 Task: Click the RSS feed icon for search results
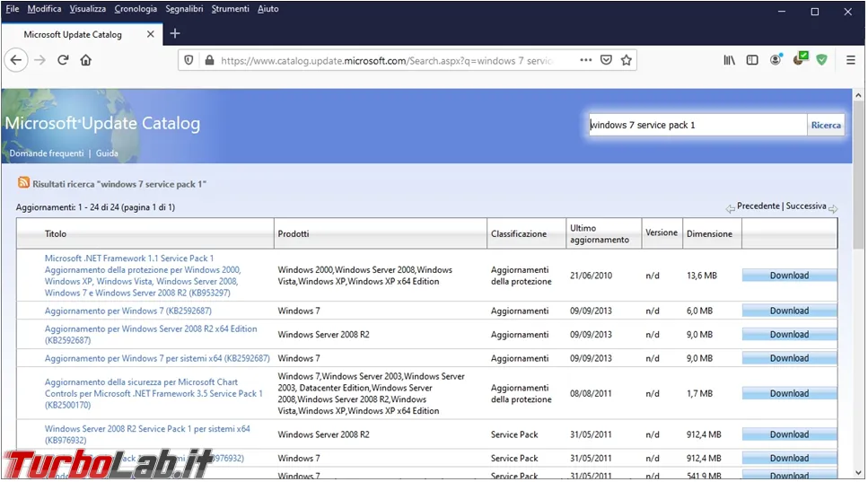point(23,182)
